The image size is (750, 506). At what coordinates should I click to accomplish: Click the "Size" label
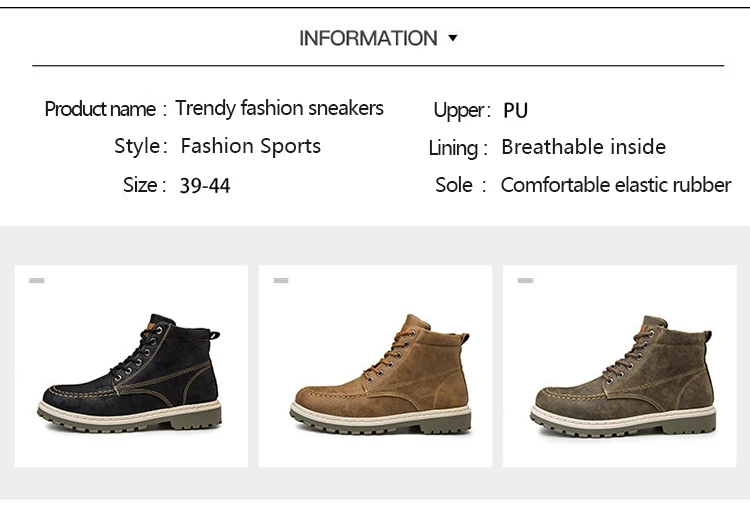[140, 185]
